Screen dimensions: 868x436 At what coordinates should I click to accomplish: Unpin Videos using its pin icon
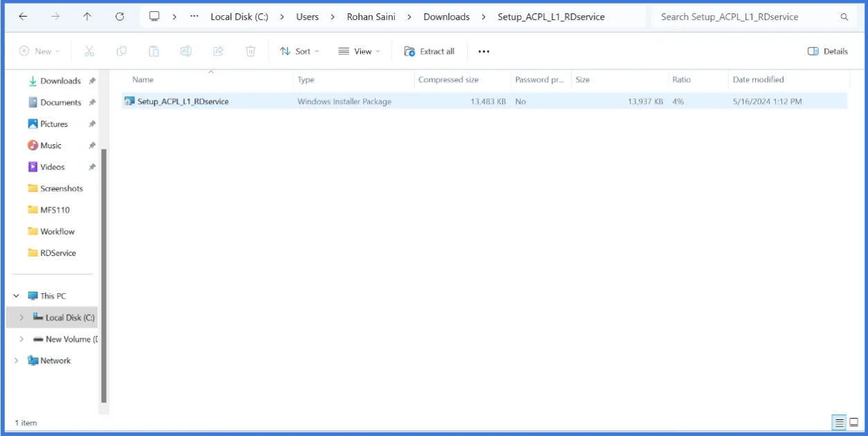[92, 167]
